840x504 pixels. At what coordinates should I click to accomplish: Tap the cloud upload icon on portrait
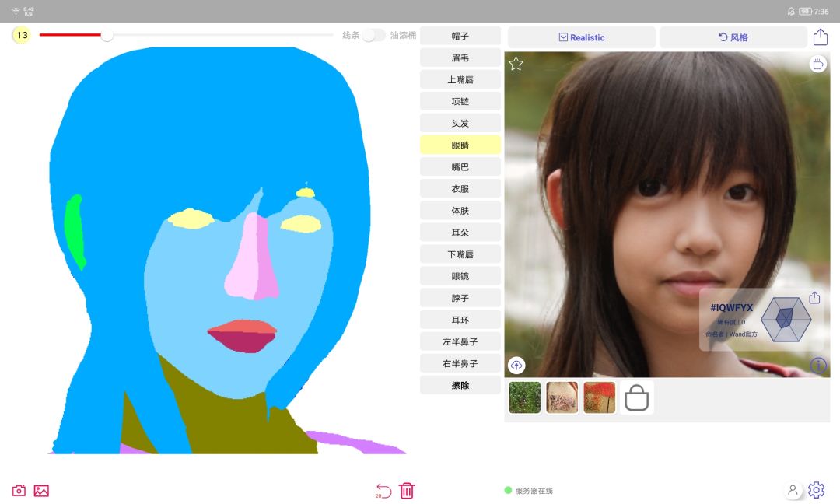(x=516, y=366)
